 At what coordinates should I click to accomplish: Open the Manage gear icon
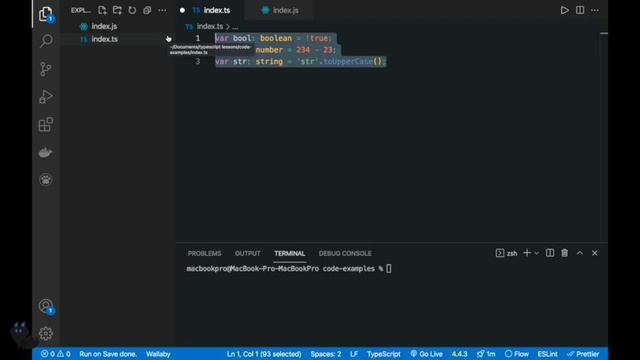[46, 333]
